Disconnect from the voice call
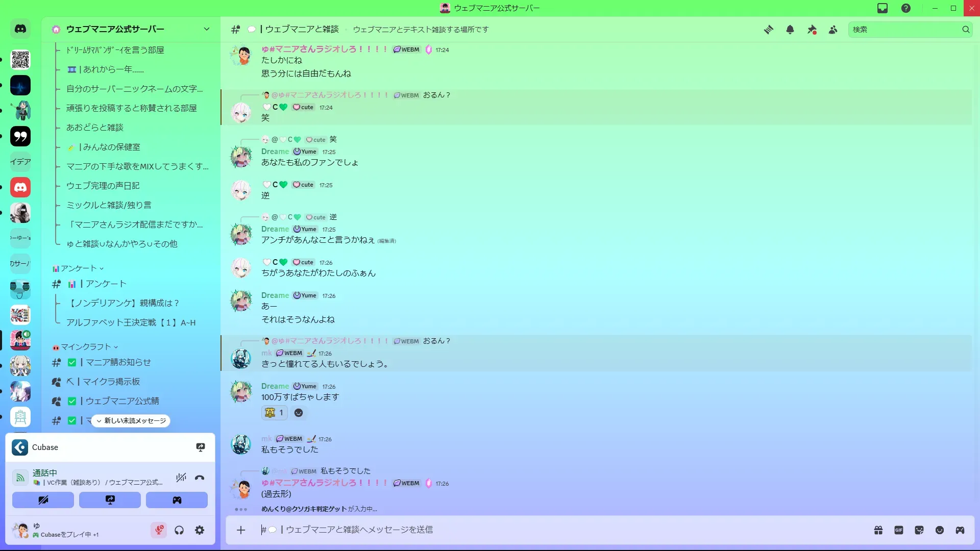This screenshot has height=551, width=980. coord(200,478)
